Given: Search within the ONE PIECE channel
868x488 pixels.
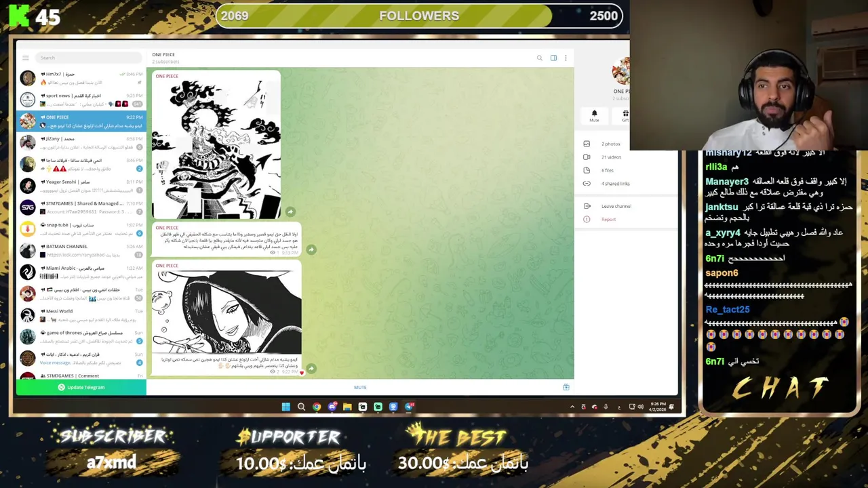Looking at the screenshot, I should pyautogui.click(x=540, y=58).
